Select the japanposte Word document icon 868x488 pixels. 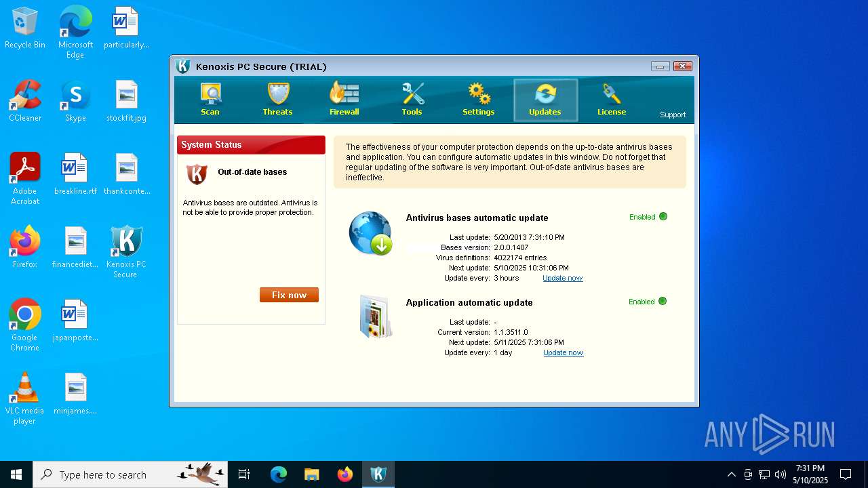(75, 321)
